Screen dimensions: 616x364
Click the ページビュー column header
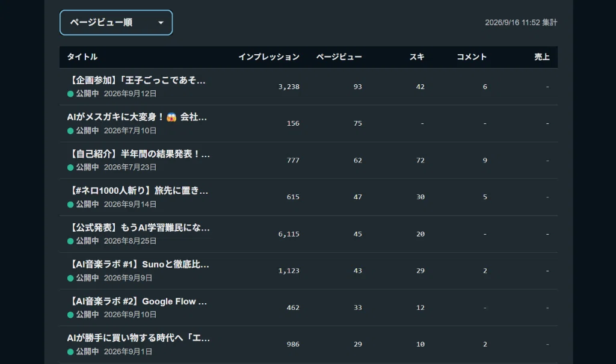339,57
